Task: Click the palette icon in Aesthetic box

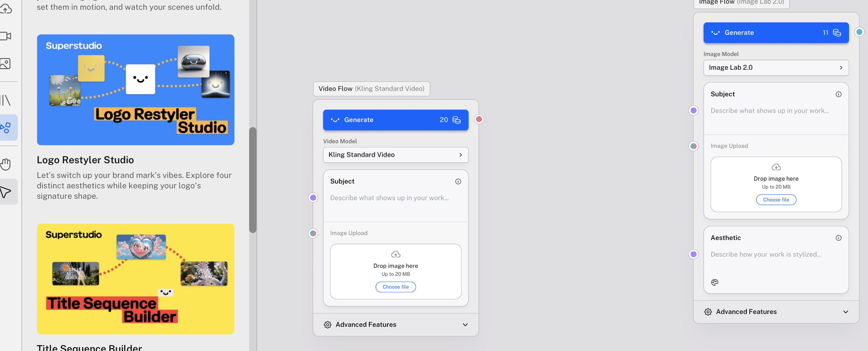Action: (x=714, y=282)
